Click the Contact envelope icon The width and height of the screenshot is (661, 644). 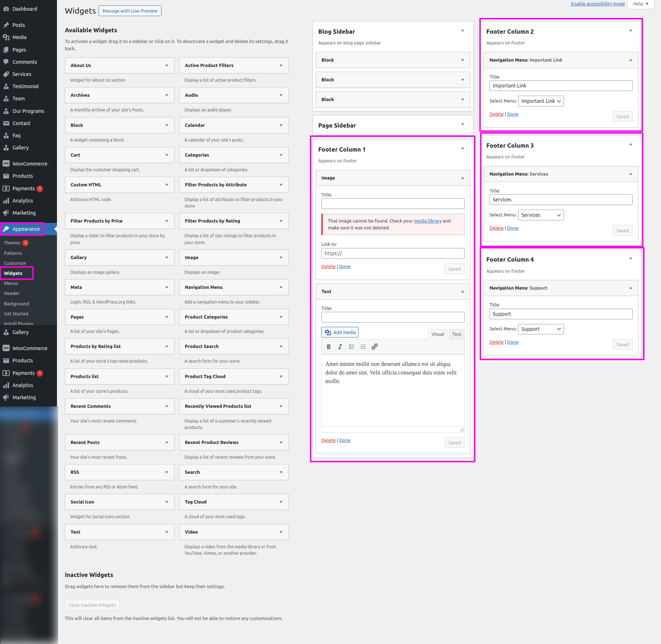point(6,123)
